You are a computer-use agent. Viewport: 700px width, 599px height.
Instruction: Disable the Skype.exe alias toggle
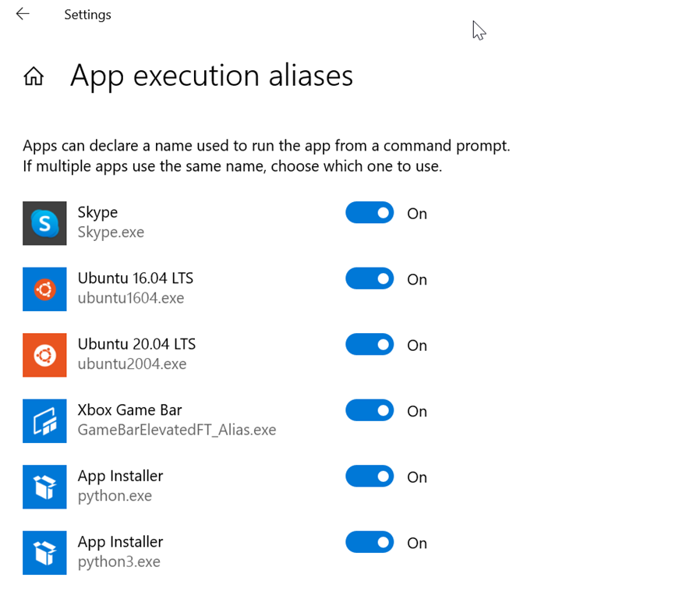click(x=369, y=213)
